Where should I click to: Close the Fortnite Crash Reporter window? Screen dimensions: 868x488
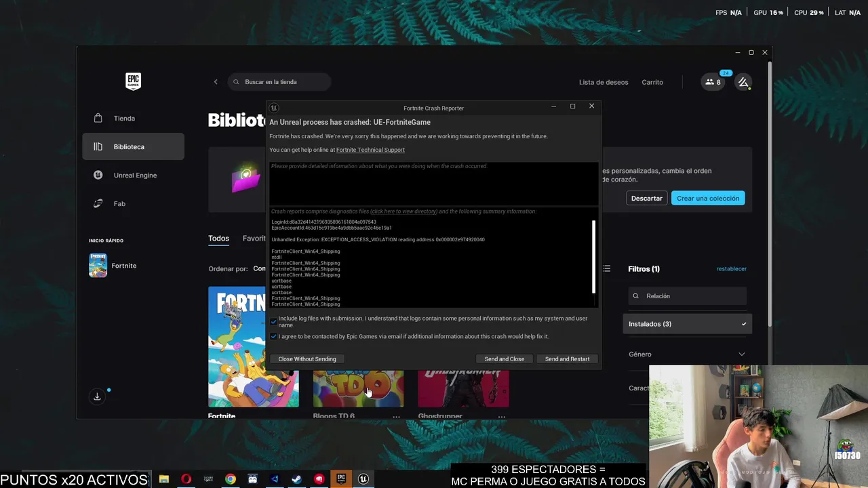tap(591, 106)
